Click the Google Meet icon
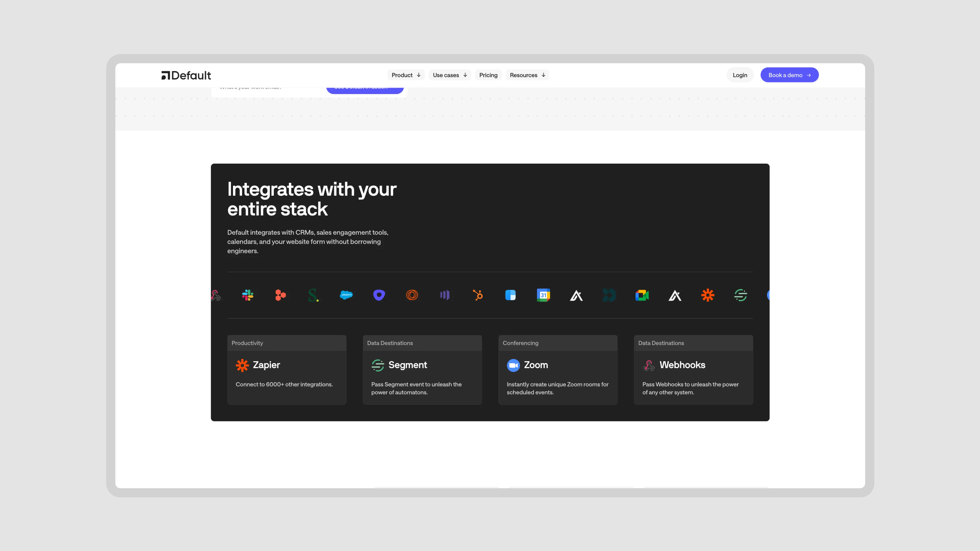 click(642, 295)
